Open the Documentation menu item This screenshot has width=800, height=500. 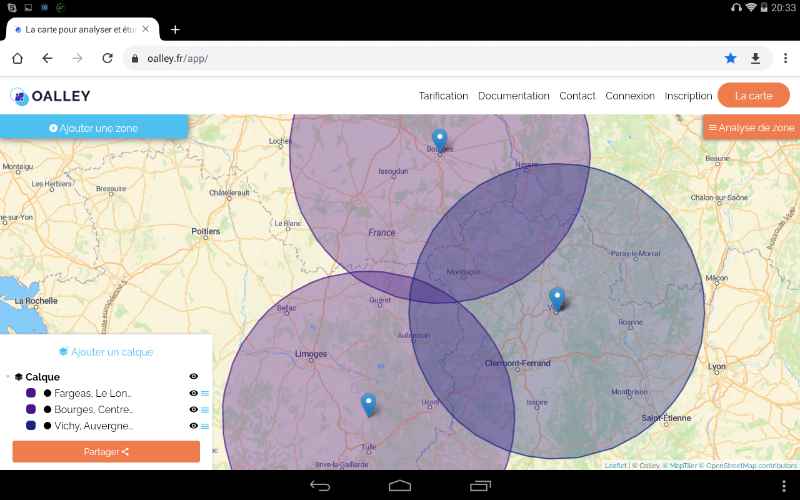(514, 96)
